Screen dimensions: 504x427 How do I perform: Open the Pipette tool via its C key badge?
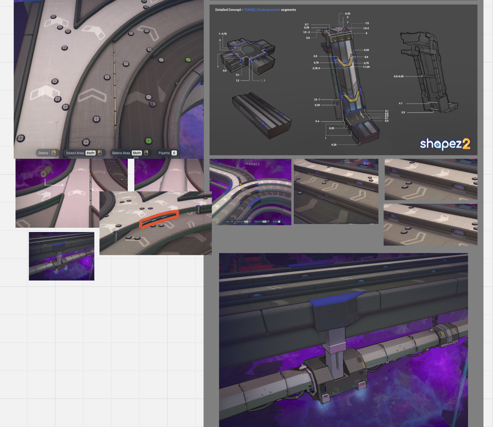(x=174, y=153)
